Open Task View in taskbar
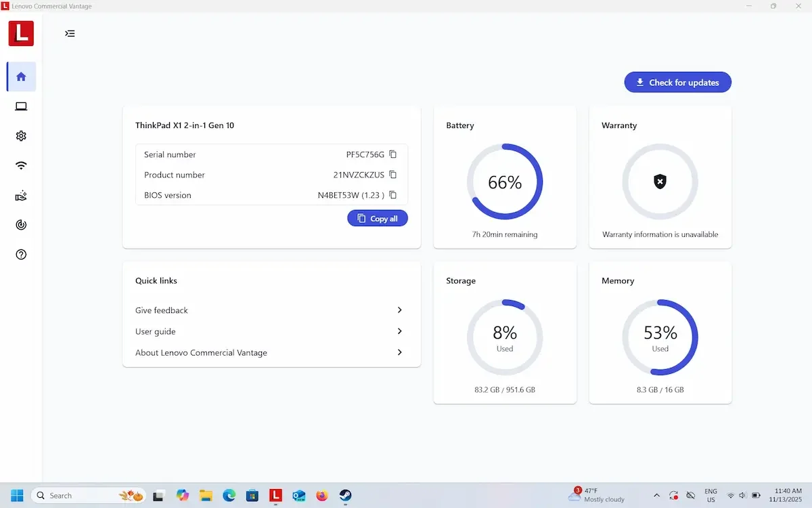812x508 pixels. [x=158, y=495]
